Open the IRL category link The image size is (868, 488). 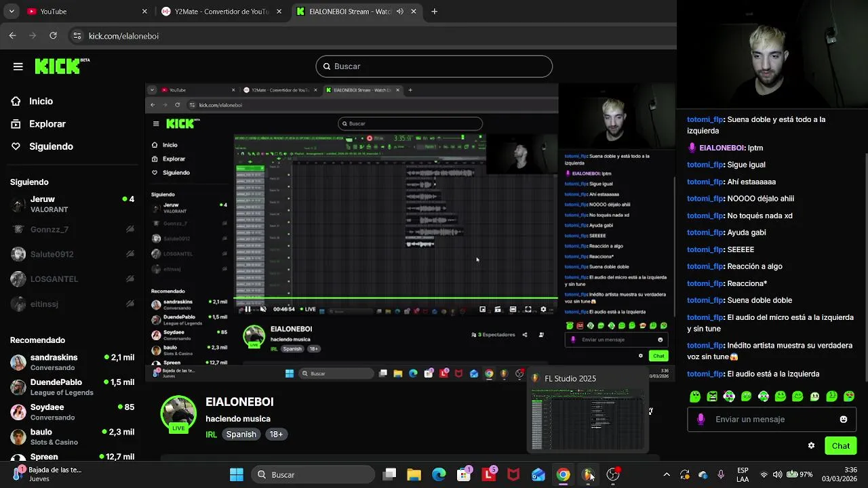(x=212, y=434)
